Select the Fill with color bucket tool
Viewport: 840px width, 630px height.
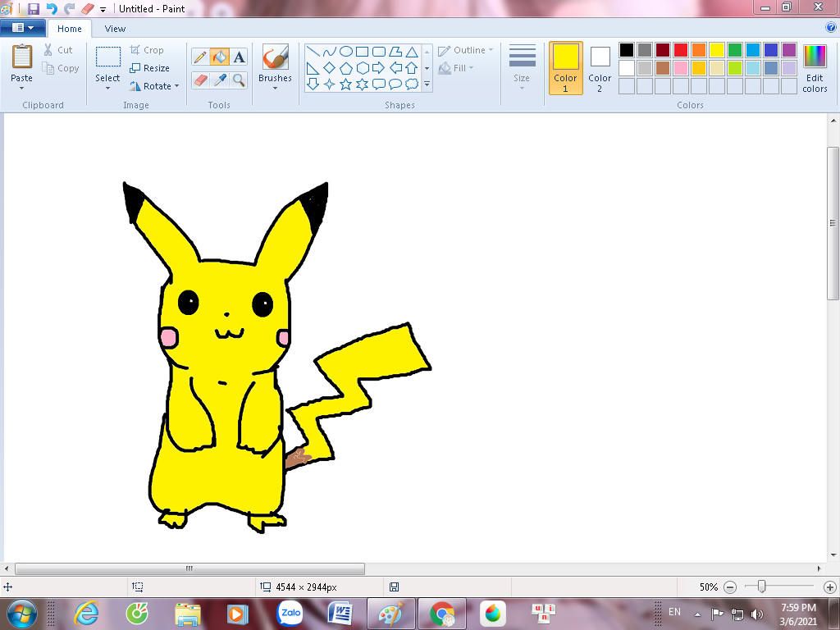[x=219, y=57]
